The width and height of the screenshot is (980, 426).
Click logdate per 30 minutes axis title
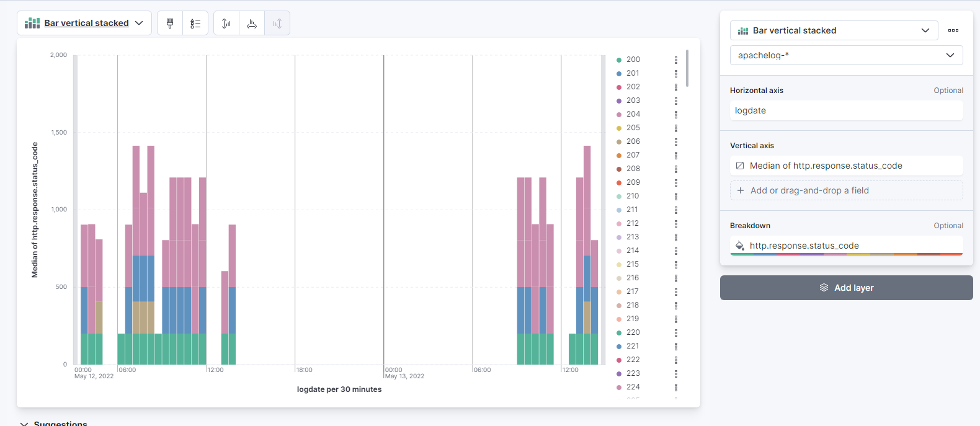[x=339, y=389]
